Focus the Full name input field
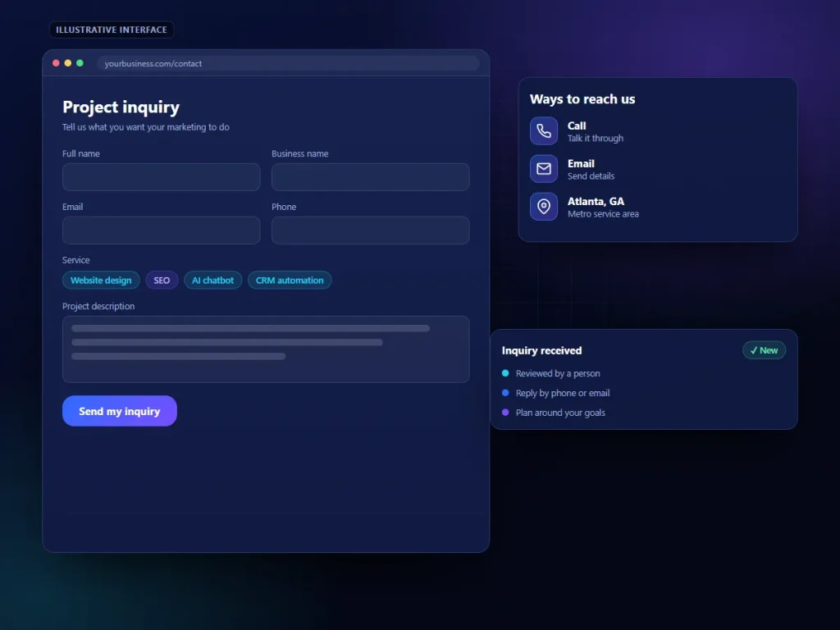The height and width of the screenshot is (630, 840). (x=162, y=177)
